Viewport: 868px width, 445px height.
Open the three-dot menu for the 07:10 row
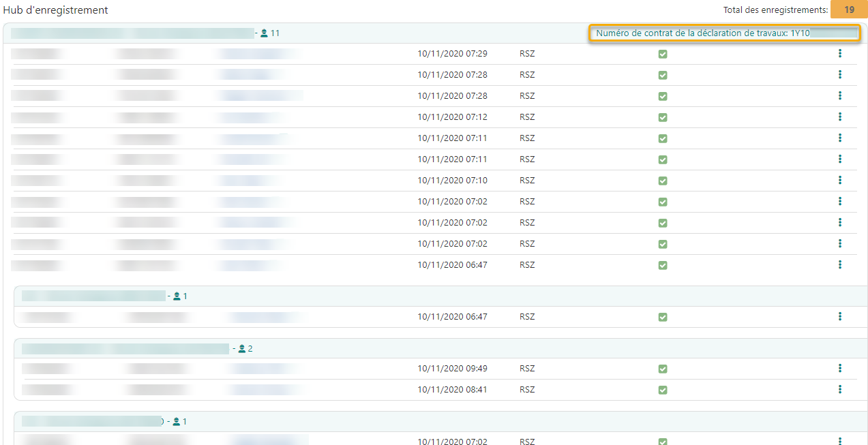(839, 181)
